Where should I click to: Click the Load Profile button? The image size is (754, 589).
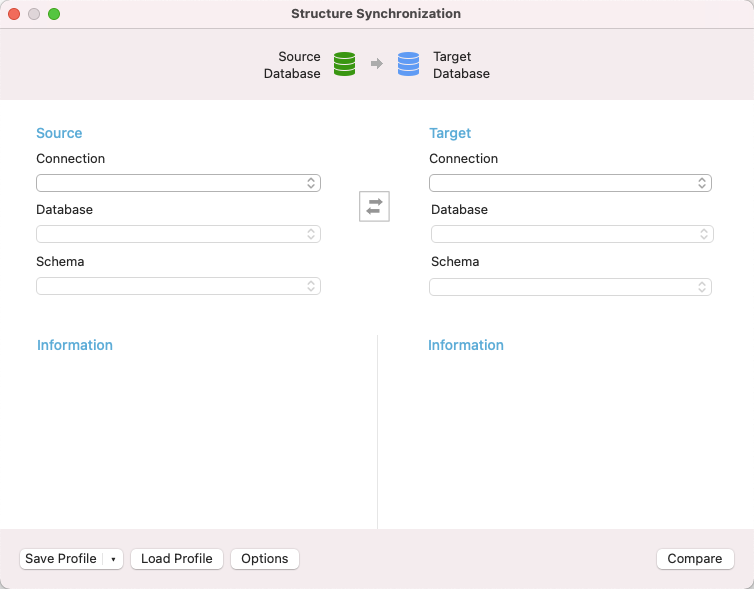coord(177,559)
